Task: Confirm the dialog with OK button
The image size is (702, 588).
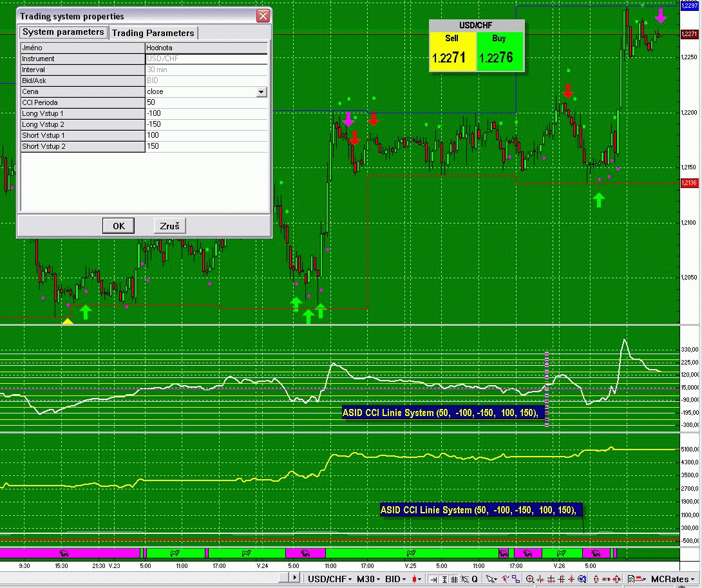Action: (x=119, y=225)
